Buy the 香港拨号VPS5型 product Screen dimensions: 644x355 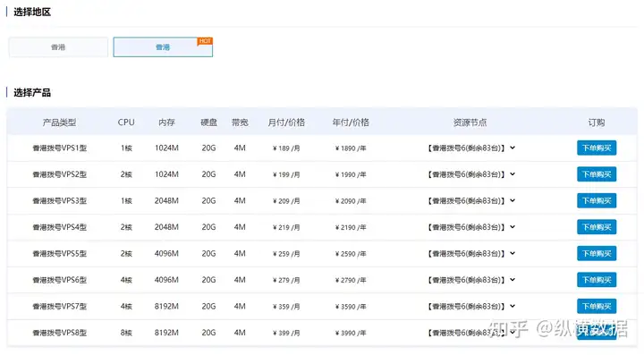pyautogui.click(x=597, y=254)
